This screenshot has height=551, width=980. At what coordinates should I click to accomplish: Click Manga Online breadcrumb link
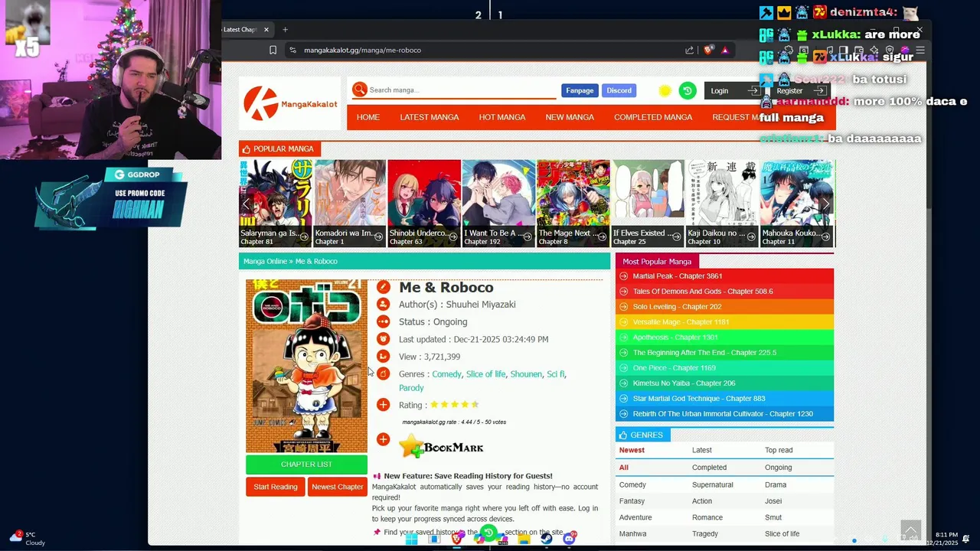(265, 261)
